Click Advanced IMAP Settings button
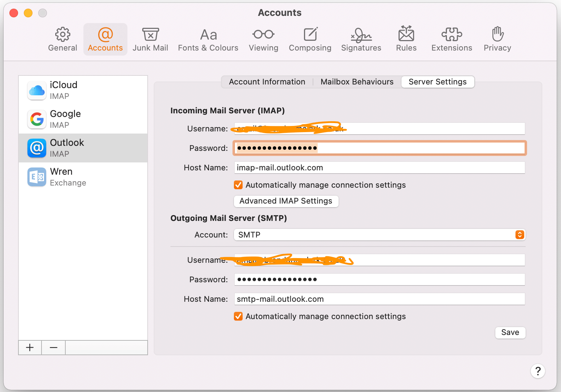This screenshot has height=392, width=561. [x=286, y=201]
